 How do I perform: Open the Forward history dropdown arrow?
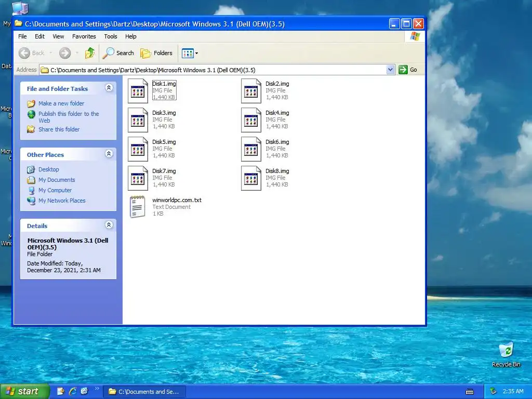pyautogui.click(x=77, y=53)
